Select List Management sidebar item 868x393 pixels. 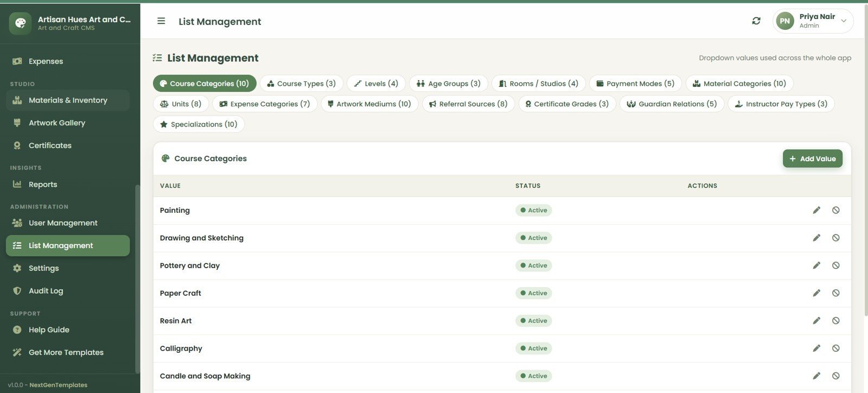point(68,245)
